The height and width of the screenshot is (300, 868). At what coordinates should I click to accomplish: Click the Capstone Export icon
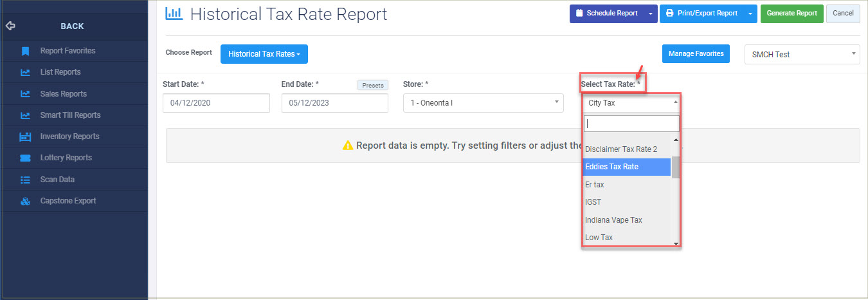click(x=25, y=201)
